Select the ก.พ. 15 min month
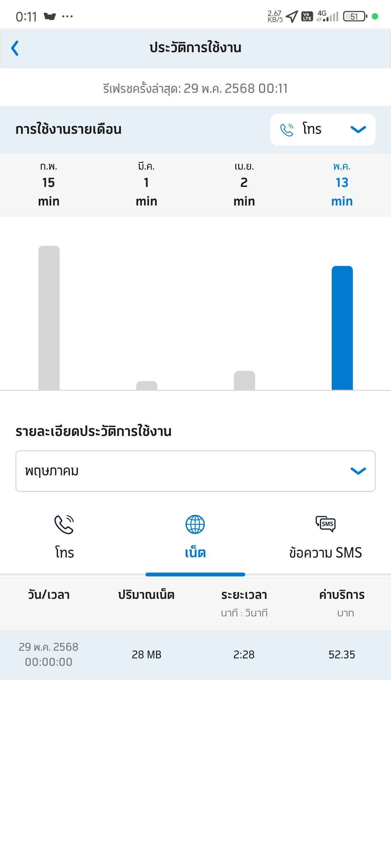This screenshot has width=391, height=868. 49,184
